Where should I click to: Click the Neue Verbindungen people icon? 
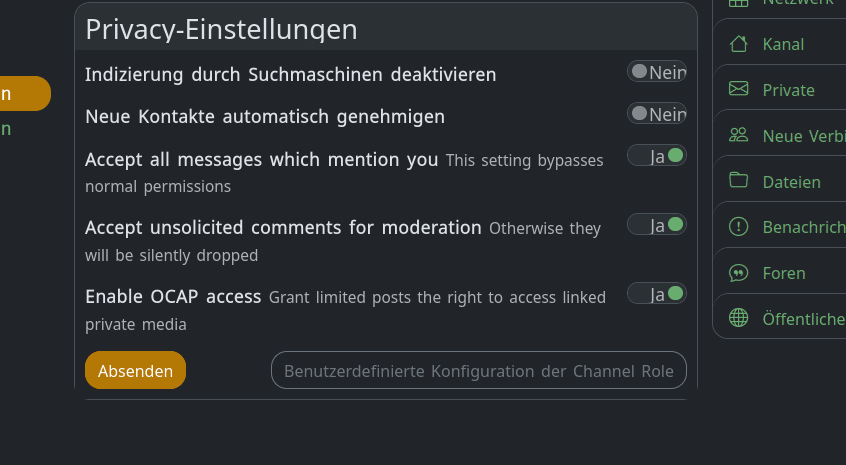tap(739, 136)
